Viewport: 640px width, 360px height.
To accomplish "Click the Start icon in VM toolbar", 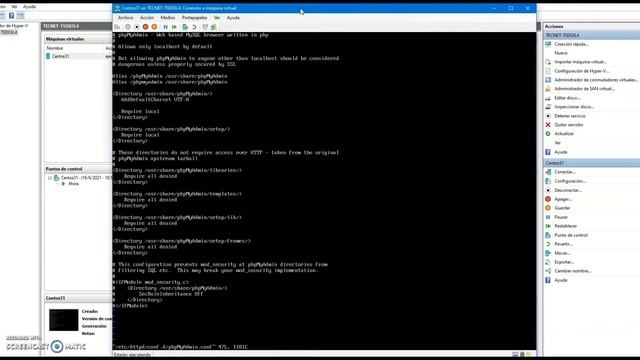I will point(128,27).
